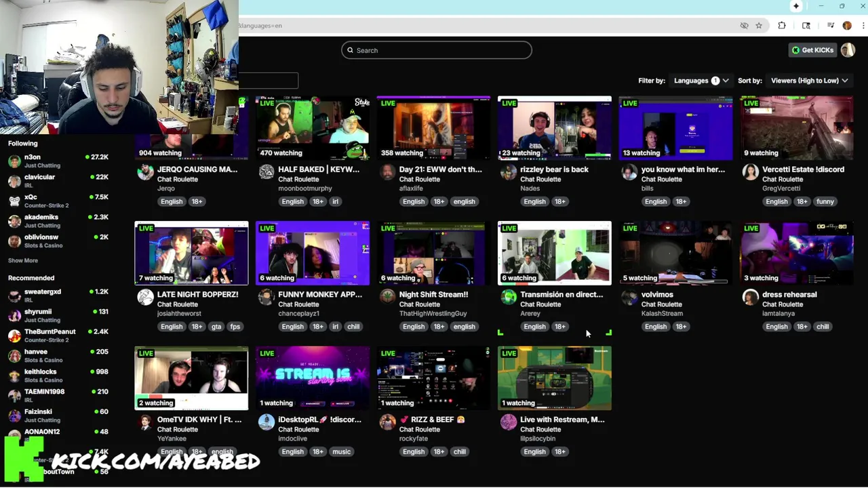Click the Get KICKs button
Image resolution: width=868 pixels, height=488 pixels.
pos(813,50)
